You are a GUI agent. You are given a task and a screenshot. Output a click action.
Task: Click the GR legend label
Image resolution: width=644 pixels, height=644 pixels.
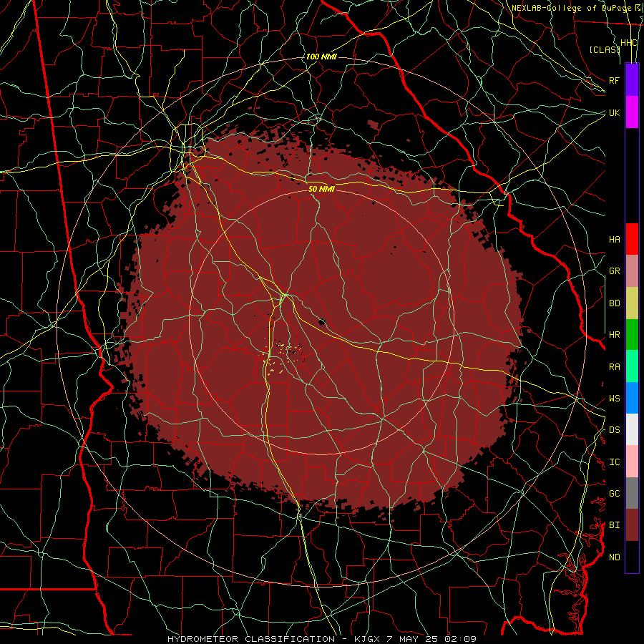615,271
